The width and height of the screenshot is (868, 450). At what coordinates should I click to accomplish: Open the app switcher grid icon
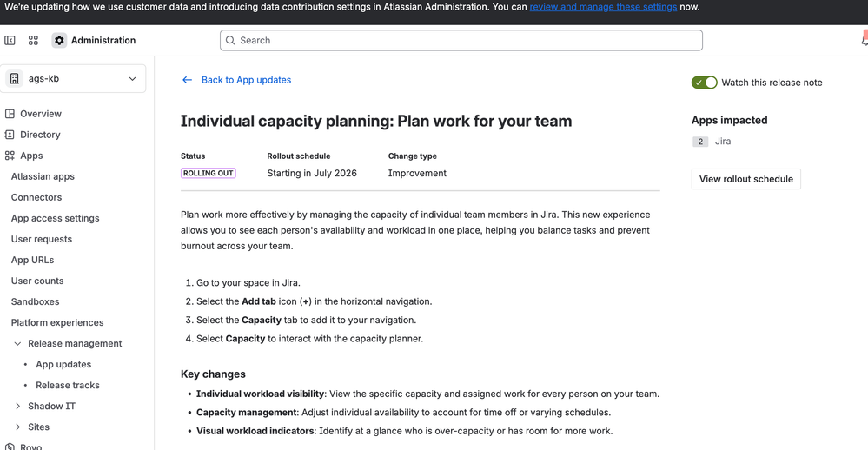33,41
